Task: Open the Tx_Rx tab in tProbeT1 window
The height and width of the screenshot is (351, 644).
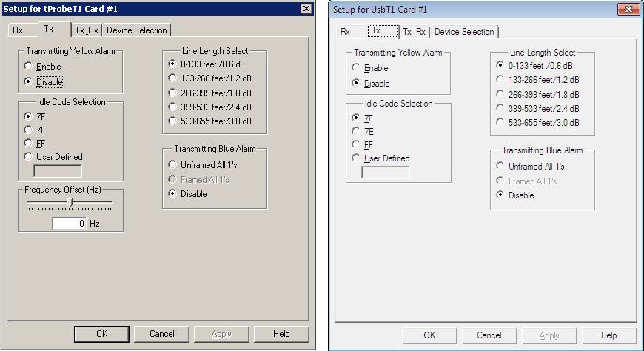Action: tap(87, 30)
